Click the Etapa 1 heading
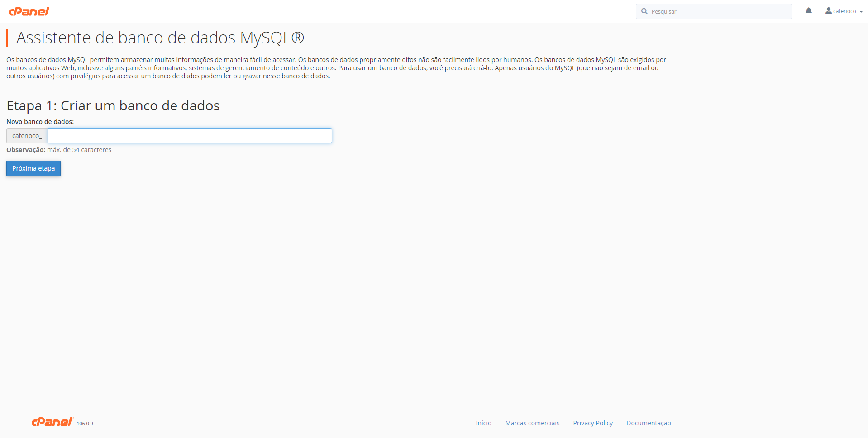Image resolution: width=868 pixels, height=438 pixels. tap(113, 105)
